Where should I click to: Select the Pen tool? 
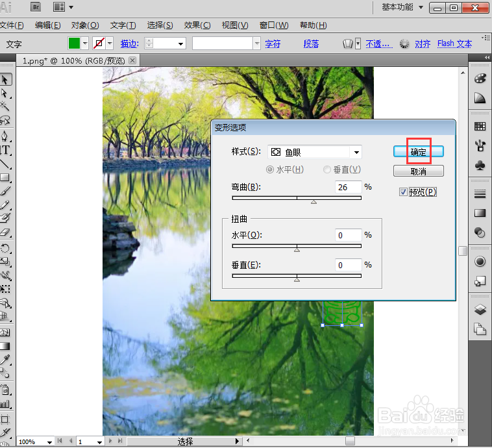(x=5, y=136)
